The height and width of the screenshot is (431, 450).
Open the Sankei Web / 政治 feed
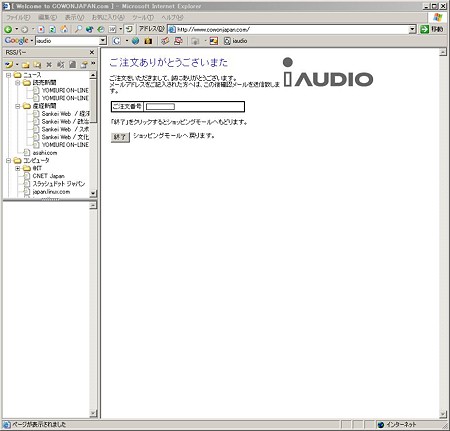pos(65,121)
